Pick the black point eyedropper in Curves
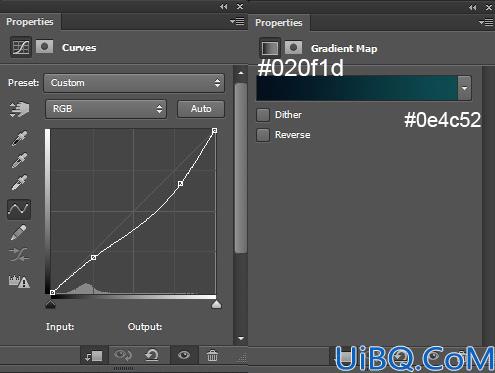The height and width of the screenshot is (373, 495). 19,139
